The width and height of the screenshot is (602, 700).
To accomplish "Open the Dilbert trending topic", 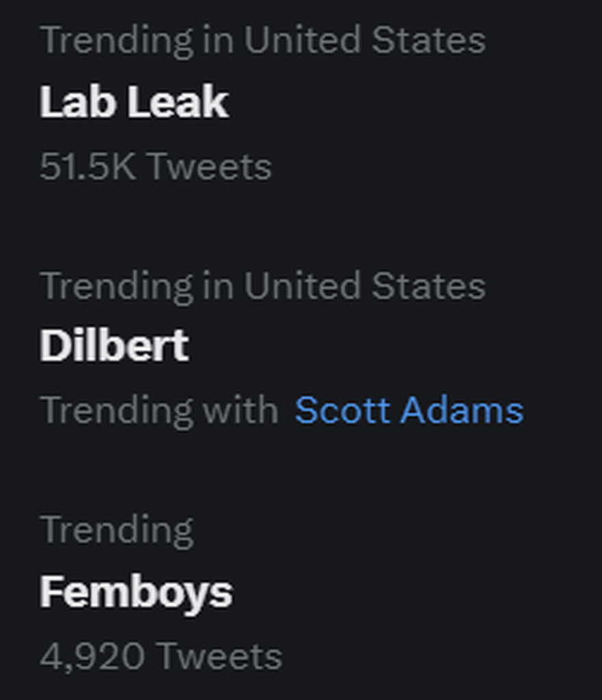I will (114, 345).
